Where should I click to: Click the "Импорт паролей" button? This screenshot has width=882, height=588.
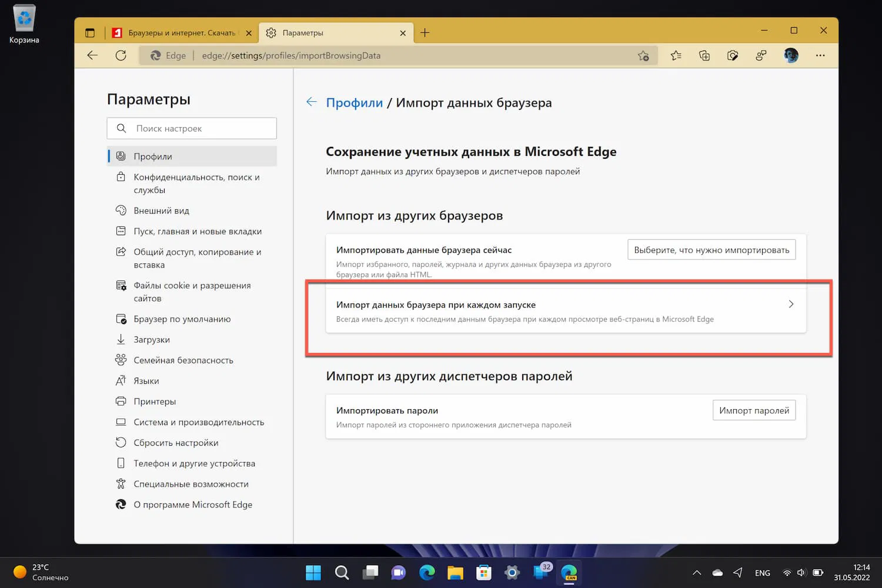click(x=754, y=410)
